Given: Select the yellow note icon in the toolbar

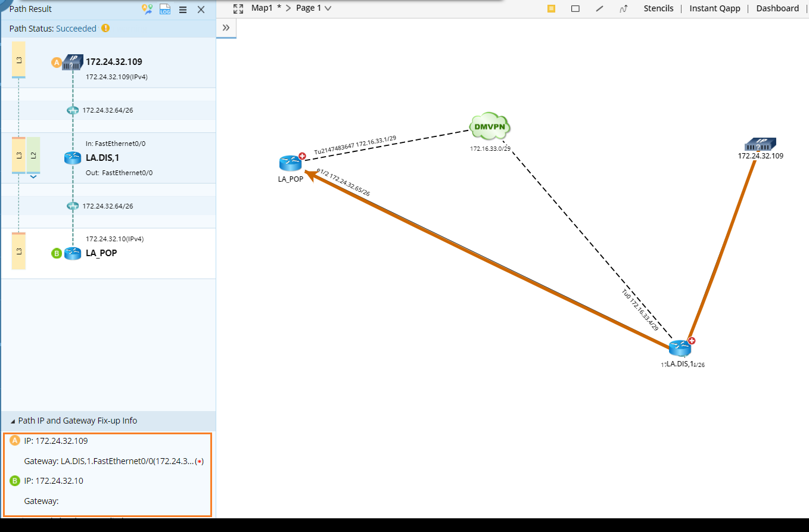Looking at the screenshot, I should 551,8.
